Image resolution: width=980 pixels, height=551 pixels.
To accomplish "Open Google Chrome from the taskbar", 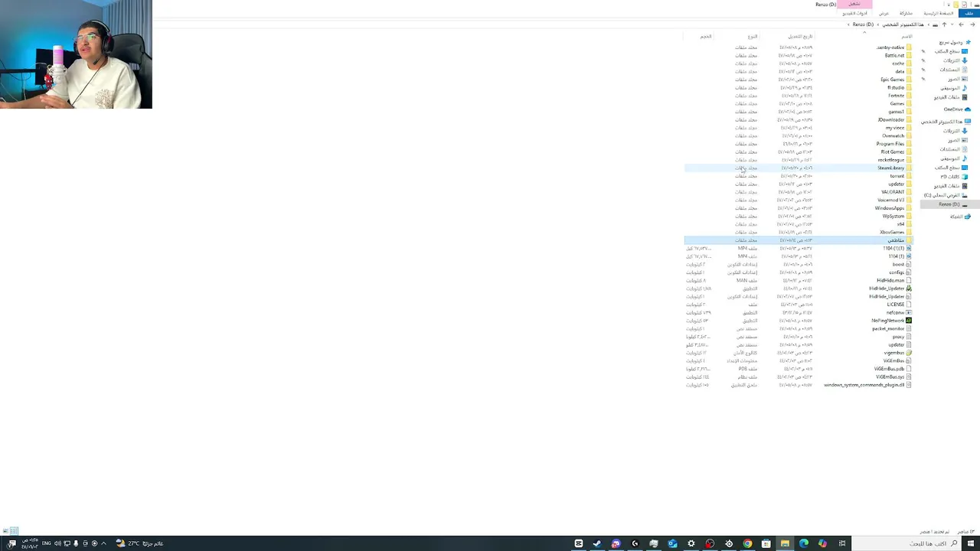I will (747, 543).
